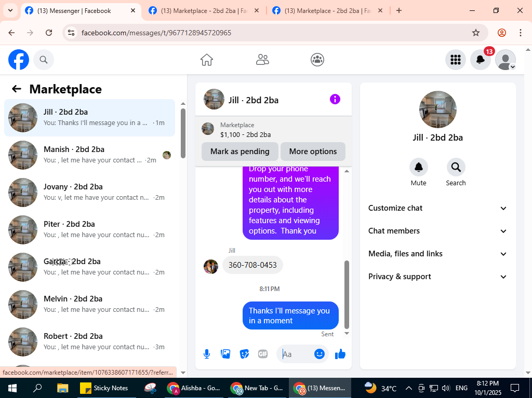Image resolution: width=532 pixels, height=398 pixels.
Task: Open Chrome three-dot menu
Action: point(521,33)
